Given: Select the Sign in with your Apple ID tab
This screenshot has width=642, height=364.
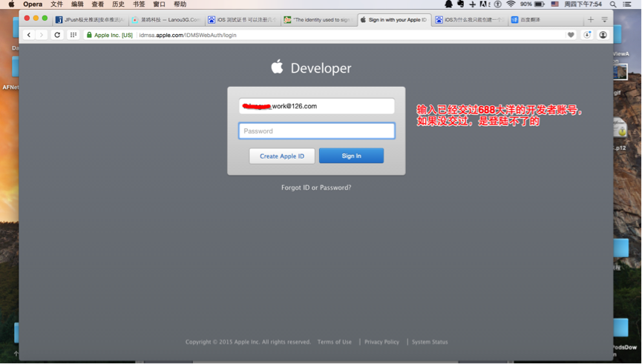Looking at the screenshot, I should coord(394,19).
